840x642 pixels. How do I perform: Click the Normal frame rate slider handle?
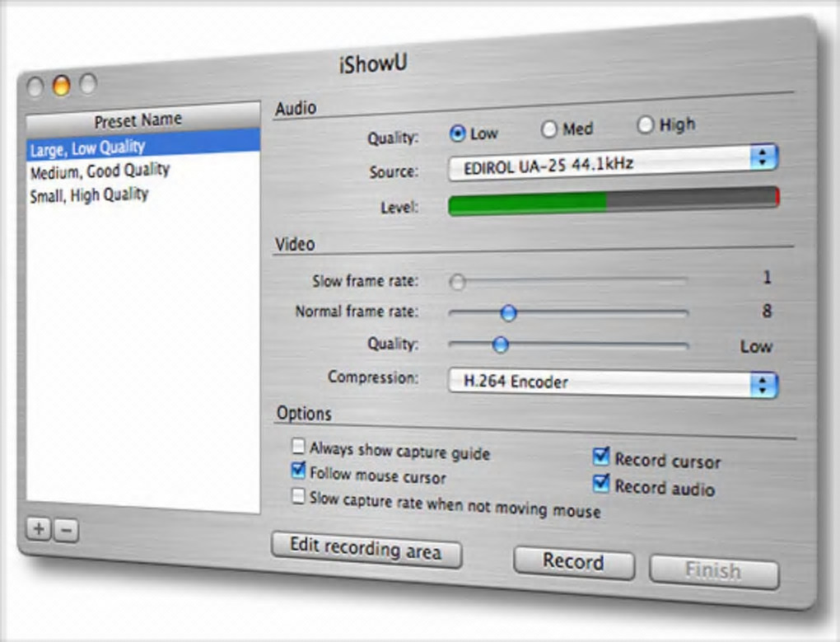coord(508,313)
